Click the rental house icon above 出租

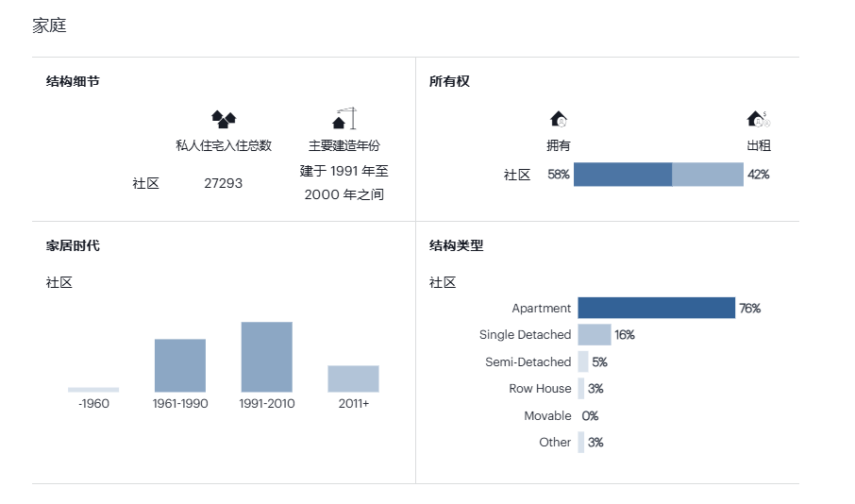coord(759,119)
